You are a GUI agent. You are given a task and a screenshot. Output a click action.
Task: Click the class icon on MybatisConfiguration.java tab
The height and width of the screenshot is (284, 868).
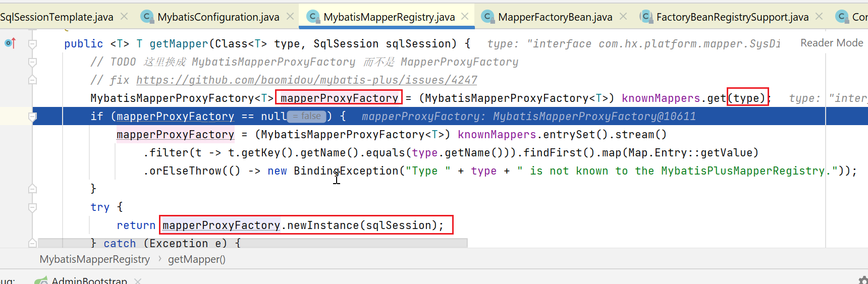click(x=147, y=17)
